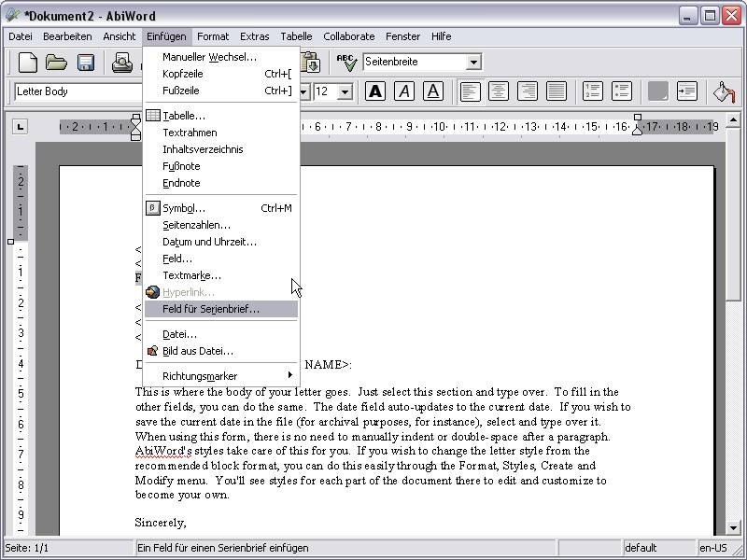Click the Letter Body style box
This screenshot has height=560, width=747.
point(78,91)
